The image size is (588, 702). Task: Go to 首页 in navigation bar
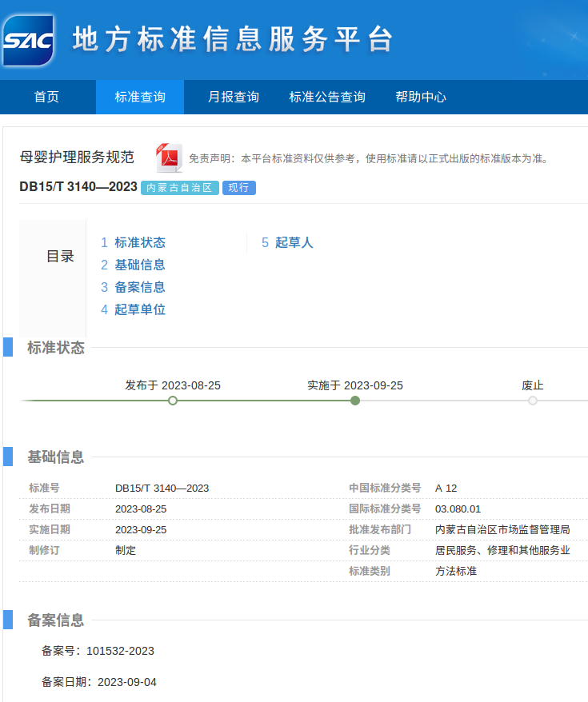(x=46, y=97)
